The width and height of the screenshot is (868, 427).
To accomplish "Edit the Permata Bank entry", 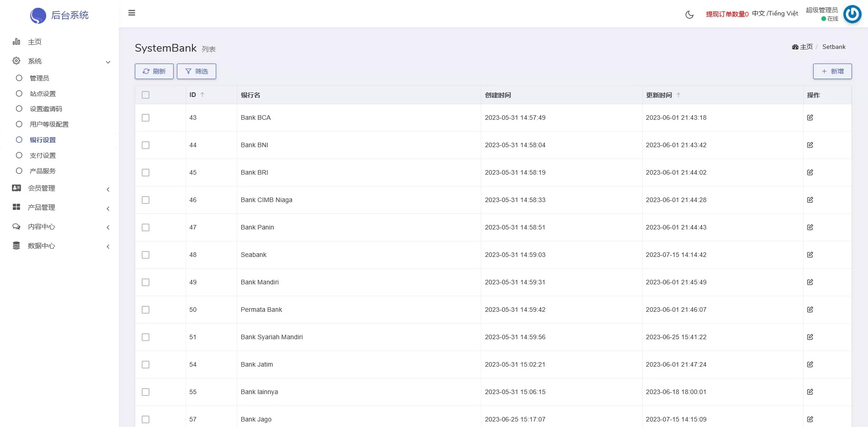I will coord(810,310).
